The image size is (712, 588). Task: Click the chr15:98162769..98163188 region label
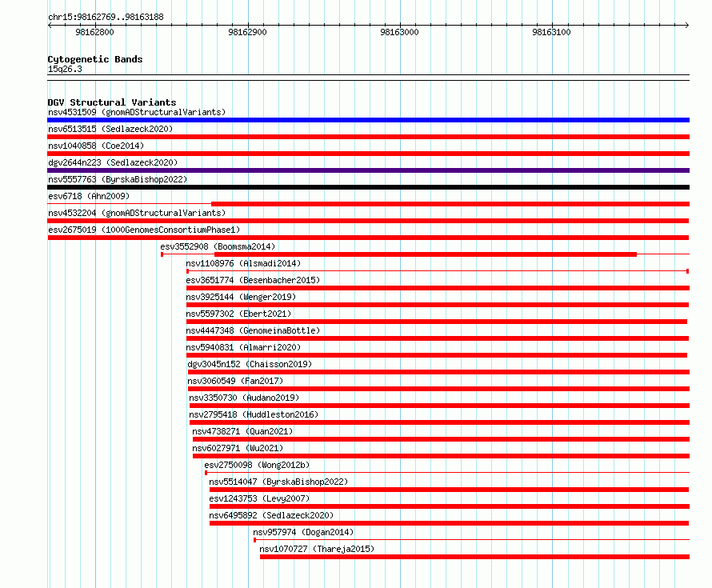[x=106, y=17]
